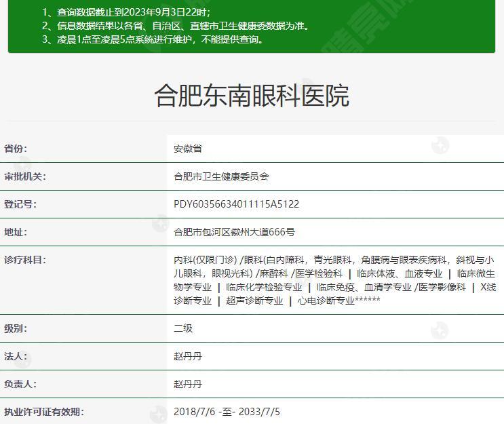Click the hospital title 合肥东南眼科医院
This screenshot has height=424, width=504.
252,96
